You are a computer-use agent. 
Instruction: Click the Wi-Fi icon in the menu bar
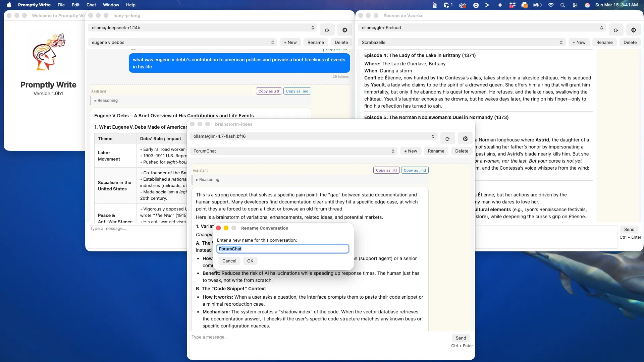[550, 5]
